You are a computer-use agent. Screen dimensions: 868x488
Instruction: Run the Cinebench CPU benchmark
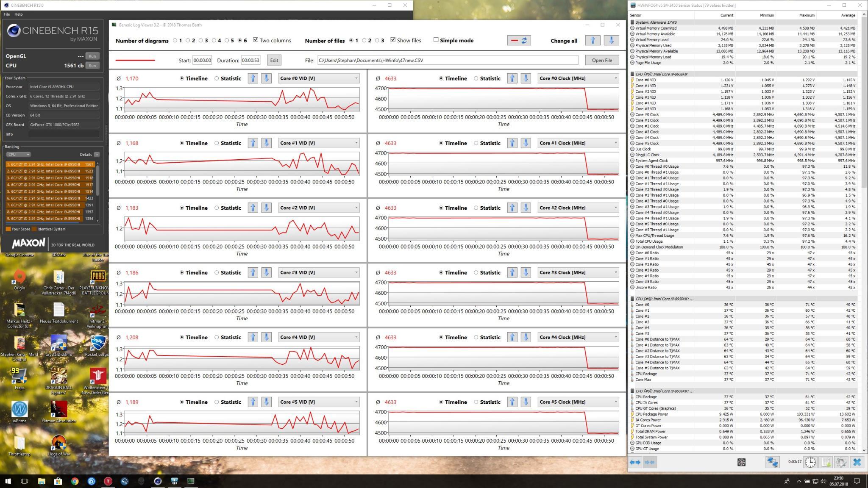pyautogui.click(x=92, y=66)
